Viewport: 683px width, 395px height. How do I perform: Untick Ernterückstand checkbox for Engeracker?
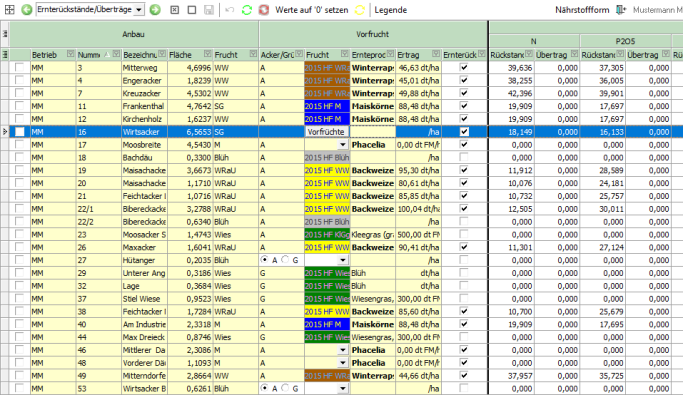pyautogui.click(x=464, y=80)
